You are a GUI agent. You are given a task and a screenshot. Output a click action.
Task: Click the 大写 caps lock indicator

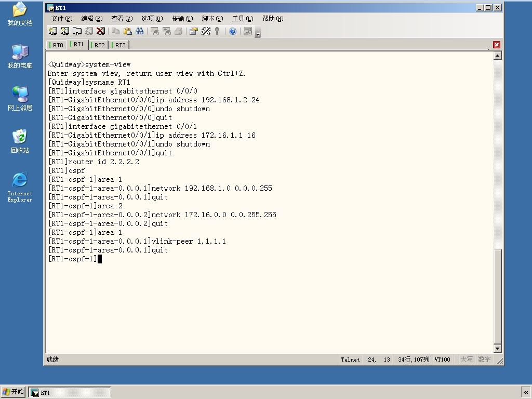coord(467,360)
